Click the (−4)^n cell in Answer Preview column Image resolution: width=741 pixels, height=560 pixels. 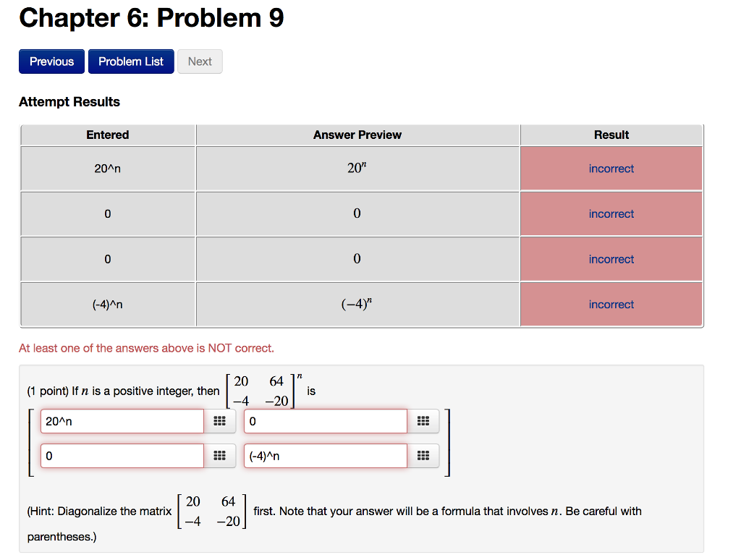coord(357,304)
